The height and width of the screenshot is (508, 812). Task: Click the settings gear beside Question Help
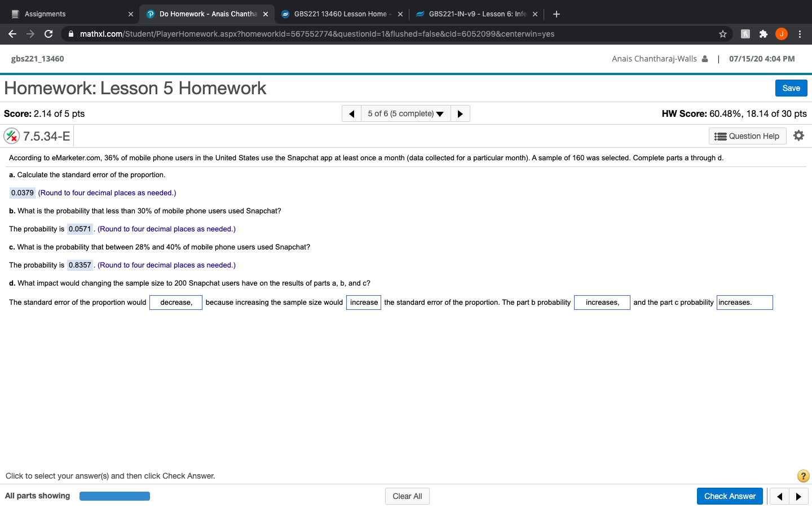click(799, 135)
